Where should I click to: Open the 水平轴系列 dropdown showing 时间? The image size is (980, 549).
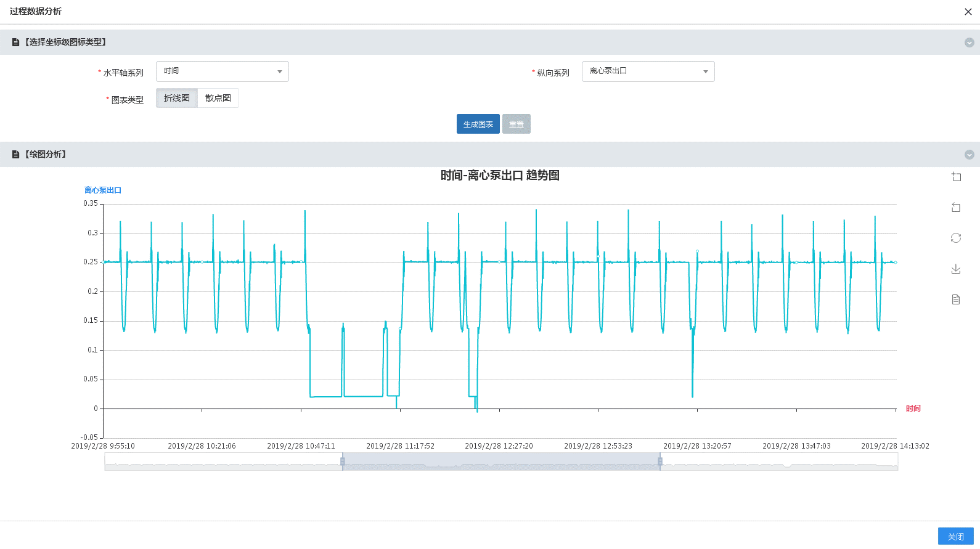click(x=222, y=71)
